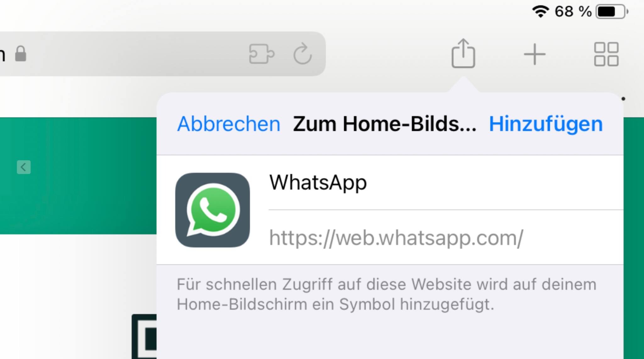This screenshot has width=644, height=359.
Task: Tap the small dot right of the popover
Action: (623, 99)
